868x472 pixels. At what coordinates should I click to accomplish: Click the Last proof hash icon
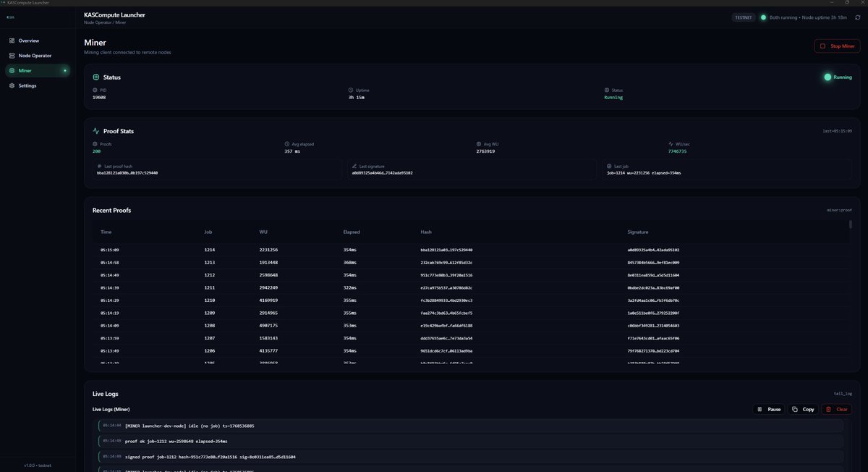coord(100,166)
